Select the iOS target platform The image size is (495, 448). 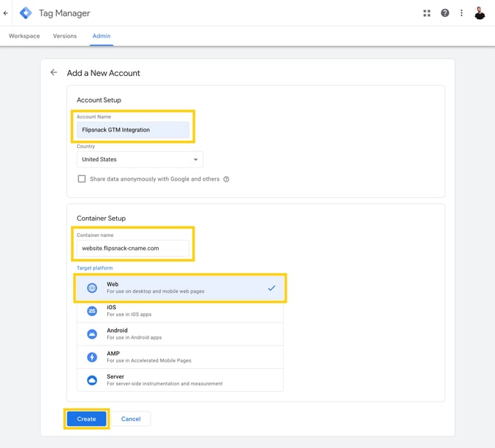tap(180, 311)
